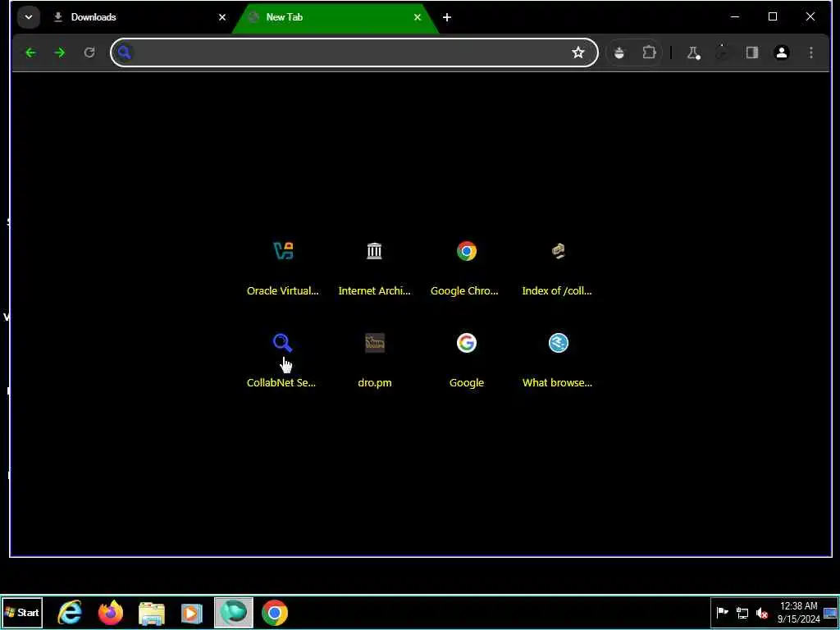Click the 'Google Chro...' shortcut label
This screenshot has height=630, width=840.
(464, 291)
